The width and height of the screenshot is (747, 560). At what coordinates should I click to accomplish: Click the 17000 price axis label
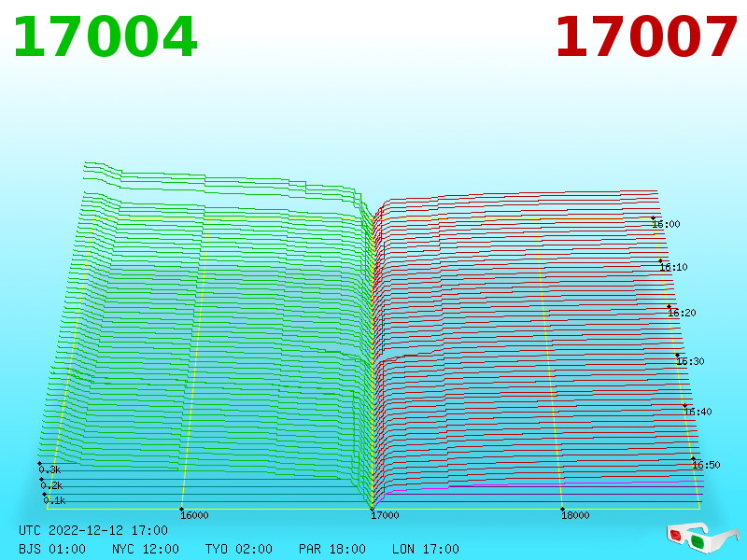[x=385, y=515]
